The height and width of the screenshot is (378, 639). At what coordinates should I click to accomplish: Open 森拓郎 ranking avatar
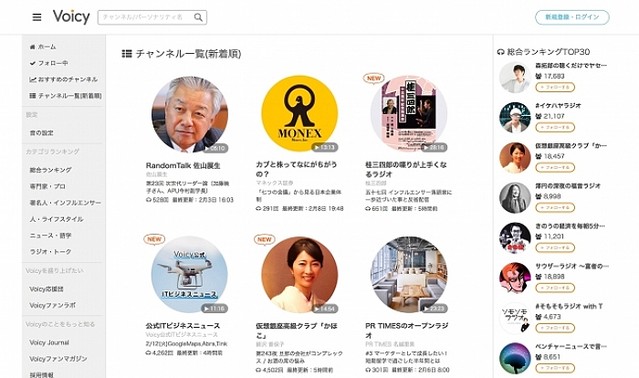(x=515, y=77)
